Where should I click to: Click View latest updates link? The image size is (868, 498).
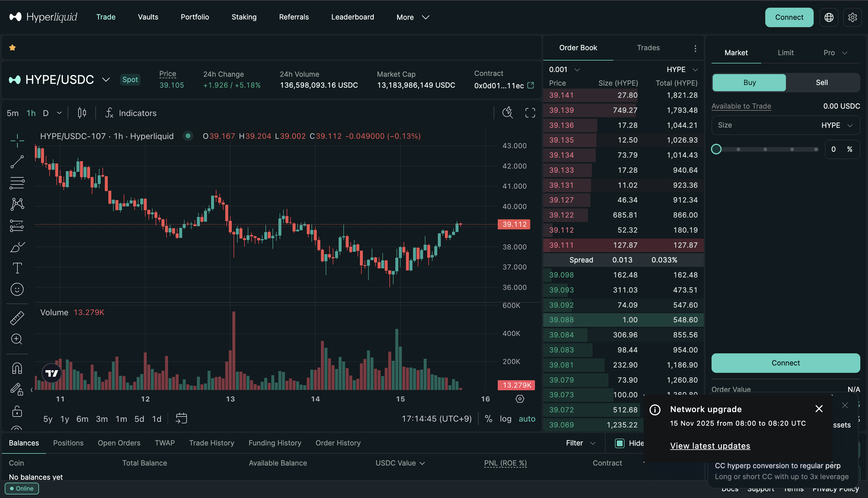pyautogui.click(x=710, y=446)
